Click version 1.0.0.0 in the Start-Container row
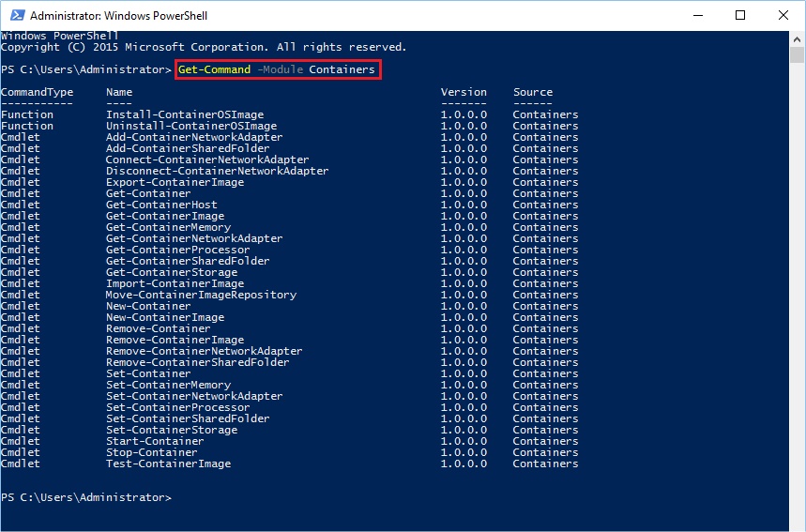 click(x=464, y=441)
